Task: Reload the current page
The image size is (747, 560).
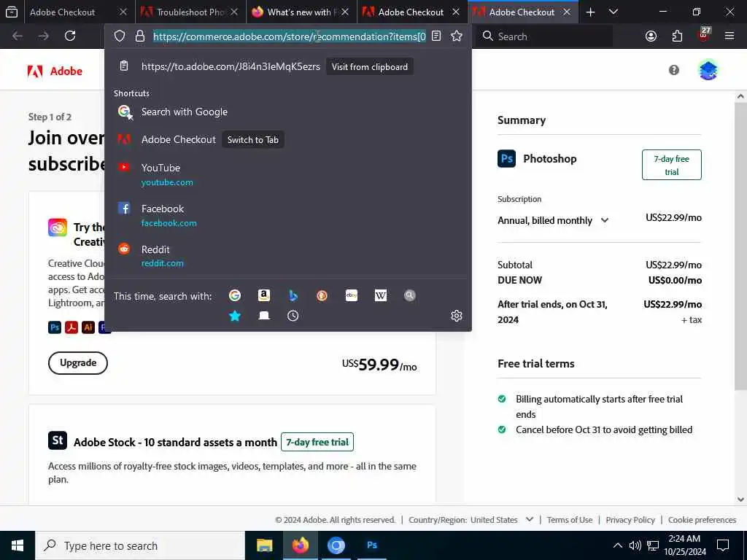Action: (x=70, y=36)
